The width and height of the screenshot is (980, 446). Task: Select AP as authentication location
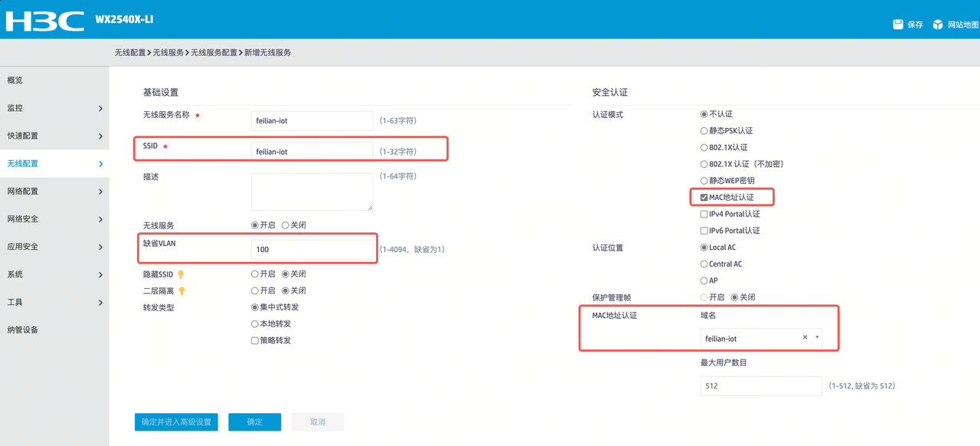704,281
